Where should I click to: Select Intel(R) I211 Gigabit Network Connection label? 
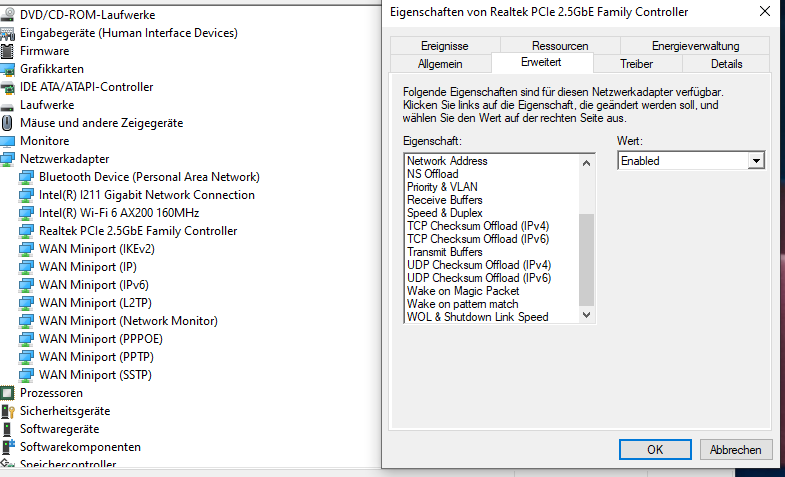point(147,195)
